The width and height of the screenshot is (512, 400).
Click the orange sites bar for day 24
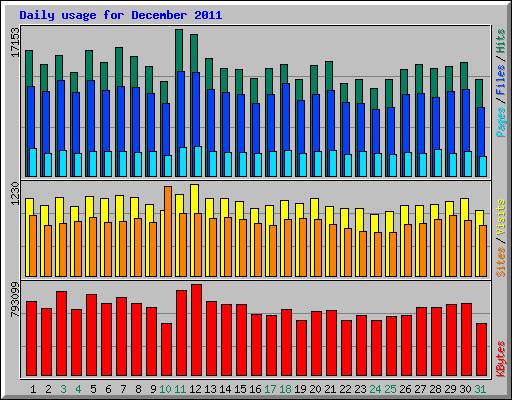tap(378, 254)
